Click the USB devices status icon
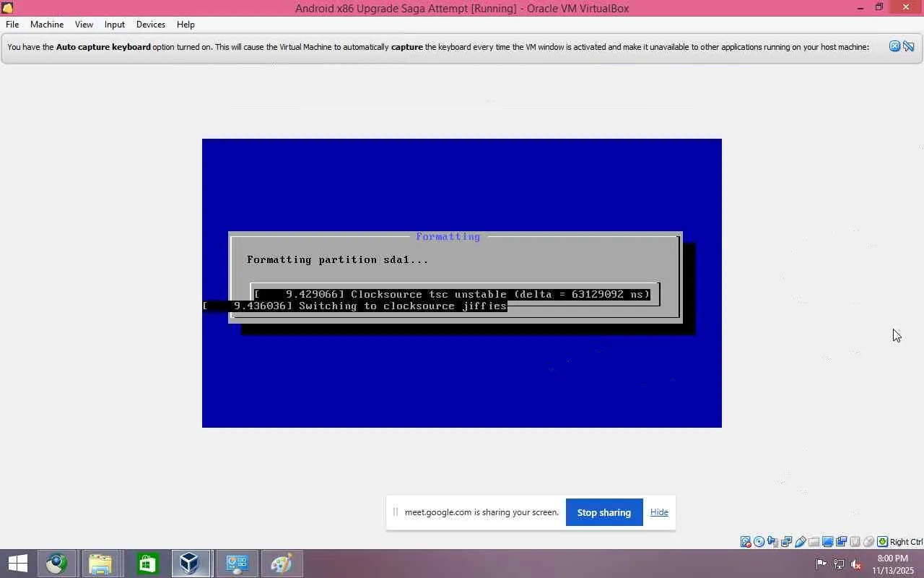The width and height of the screenshot is (924, 578). (x=801, y=542)
